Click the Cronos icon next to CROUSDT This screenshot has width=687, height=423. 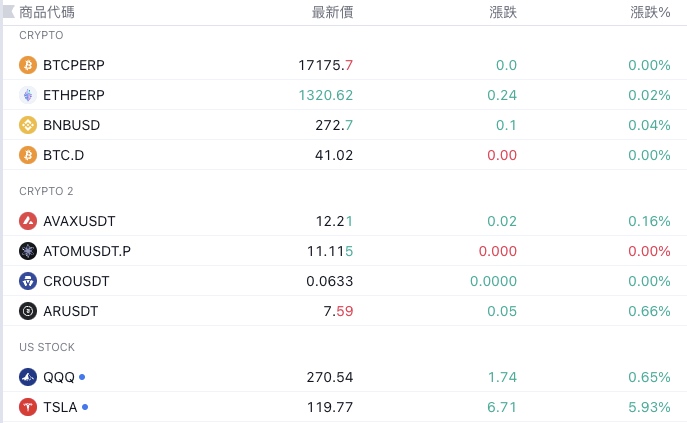pos(28,281)
